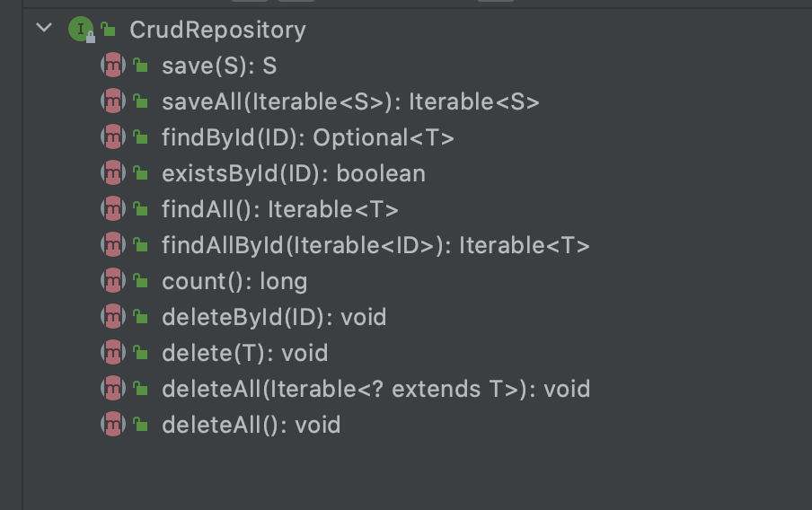
Task: Select saveAll(Iterable<S>) method entry
Action: click(x=350, y=102)
